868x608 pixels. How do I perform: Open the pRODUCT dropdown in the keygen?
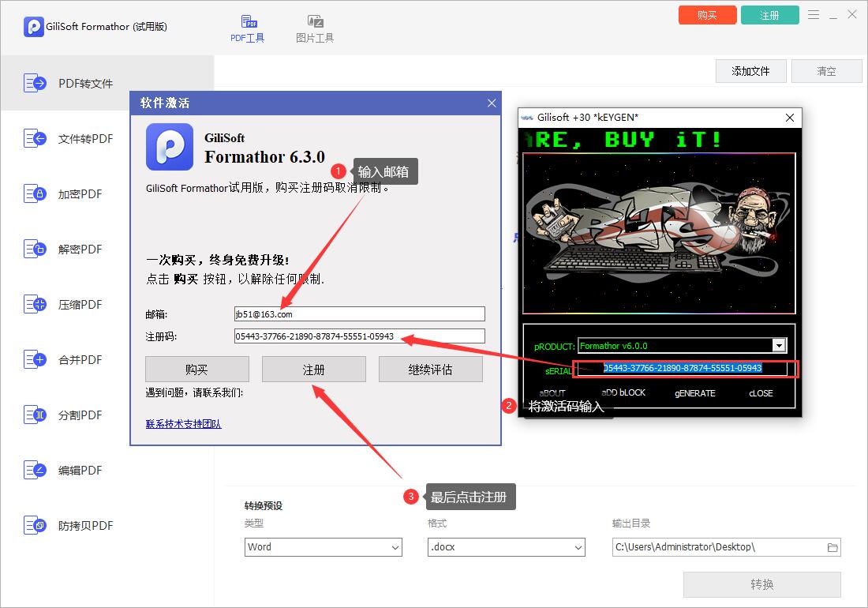(780, 345)
